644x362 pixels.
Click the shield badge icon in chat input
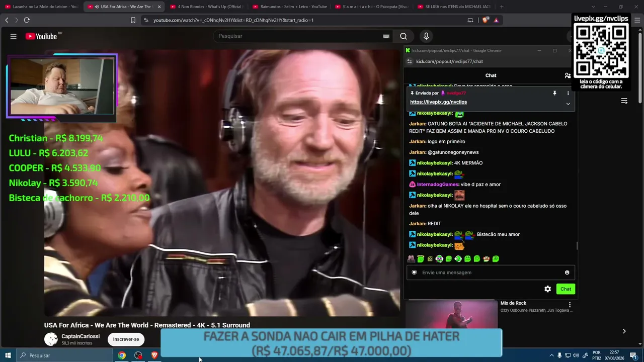tap(414, 273)
